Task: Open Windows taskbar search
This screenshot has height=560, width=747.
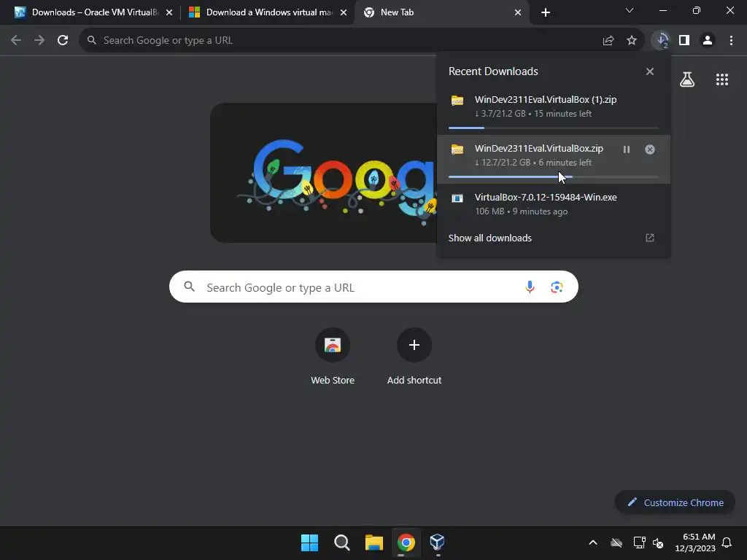Action: [342, 542]
